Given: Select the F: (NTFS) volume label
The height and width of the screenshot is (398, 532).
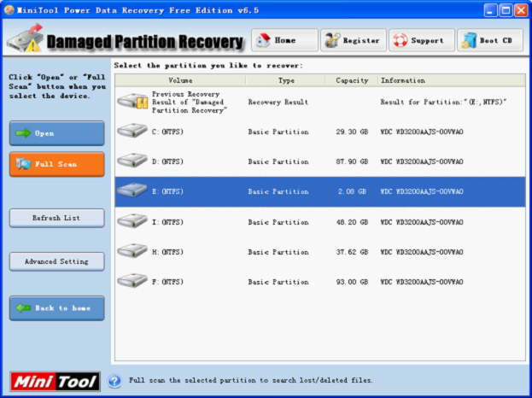Looking at the screenshot, I should click(x=167, y=282).
